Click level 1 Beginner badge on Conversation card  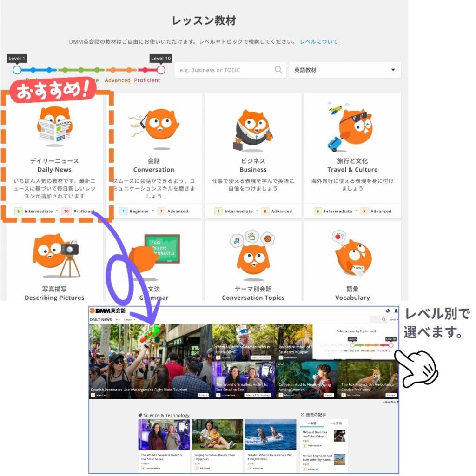124,211
